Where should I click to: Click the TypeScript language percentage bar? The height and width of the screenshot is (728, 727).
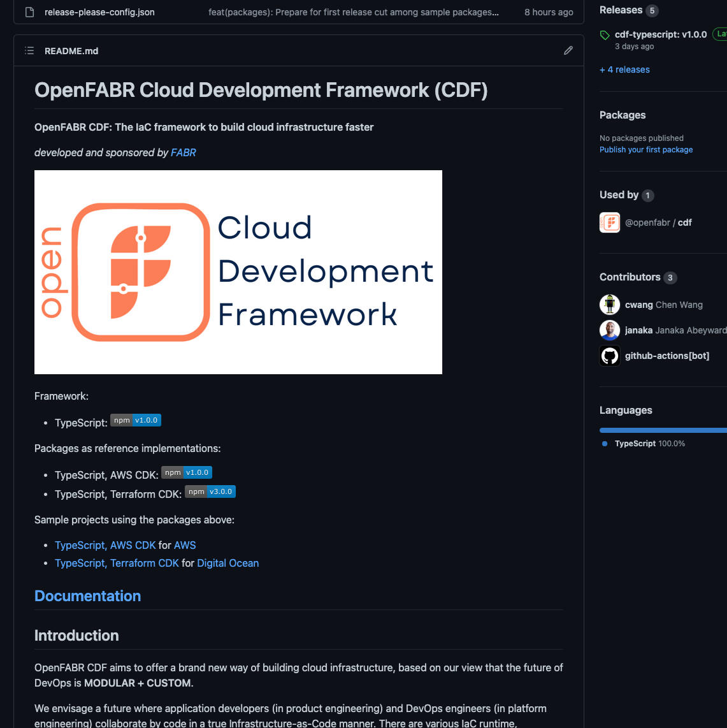pyautogui.click(x=663, y=430)
